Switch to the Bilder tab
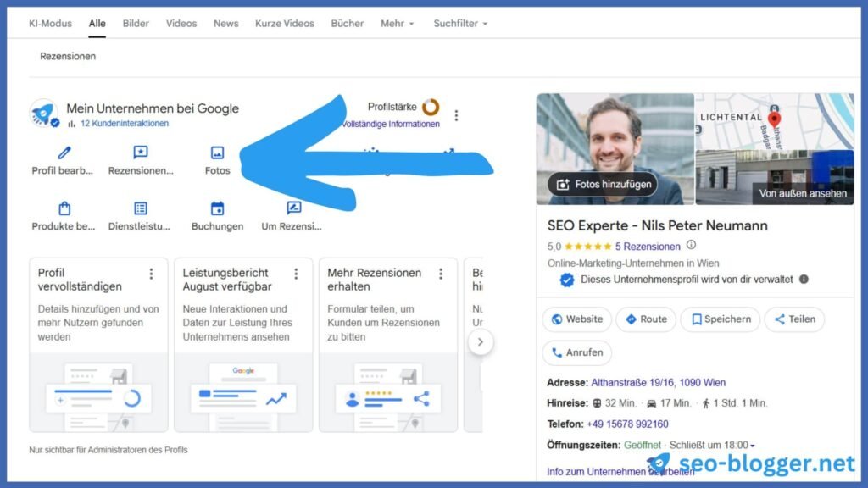The width and height of the screenshot is (868, 488). [136, 23]
